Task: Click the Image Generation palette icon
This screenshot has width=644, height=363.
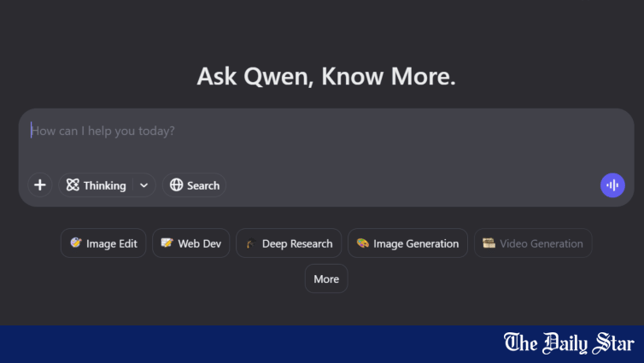Action: (362, 243)
